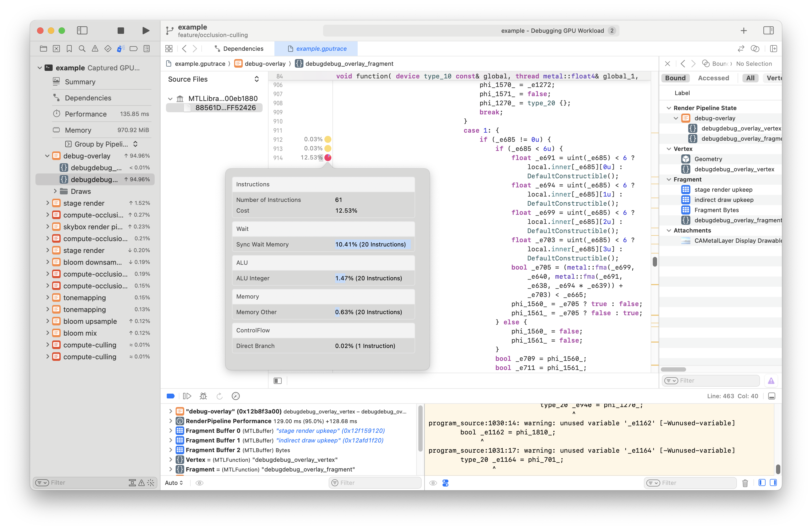Collapse the Attachments section
The image size is (812, 530).
669,231
